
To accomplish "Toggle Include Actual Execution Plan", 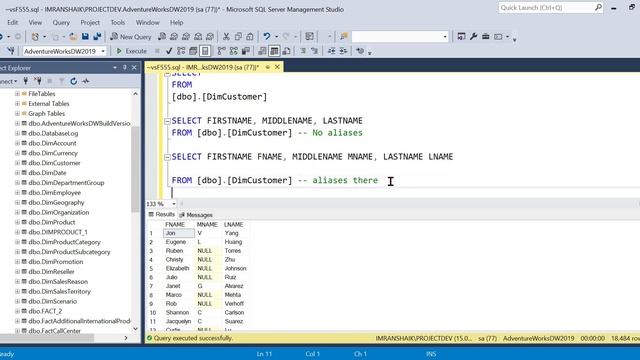I will [222, 51].
